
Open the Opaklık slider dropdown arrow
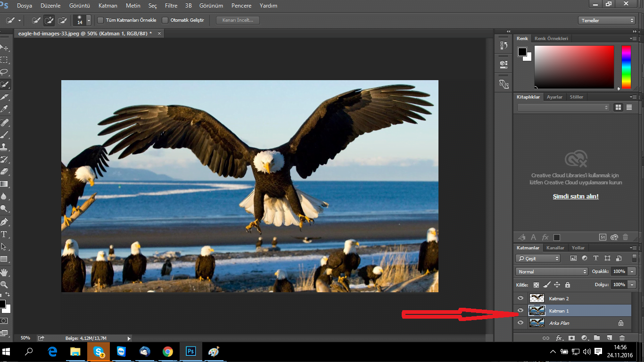pyautogui.click(x=632, y=271)
